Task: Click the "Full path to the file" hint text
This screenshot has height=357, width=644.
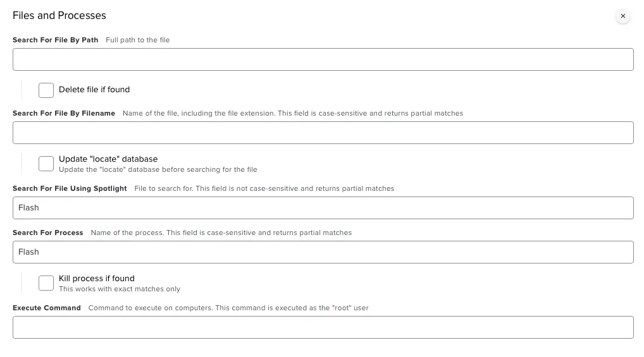Action: [138, 40]
